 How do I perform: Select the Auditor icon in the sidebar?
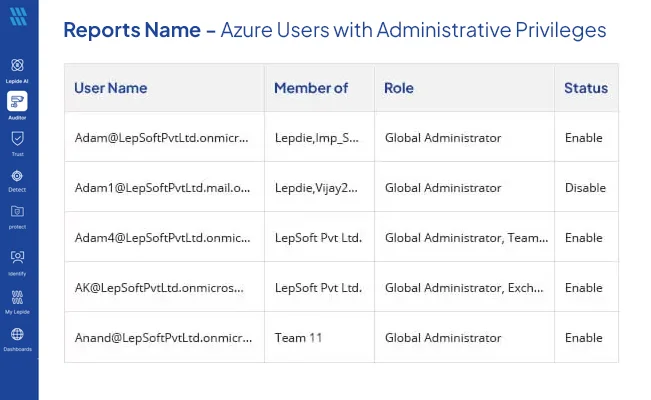pos(17,101)
